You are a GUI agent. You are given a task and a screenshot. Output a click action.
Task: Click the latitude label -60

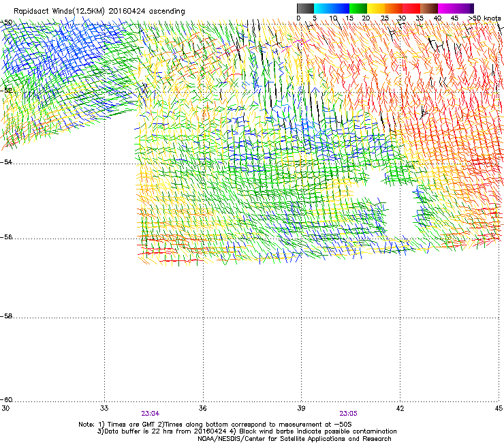click(x=6, y=400)
